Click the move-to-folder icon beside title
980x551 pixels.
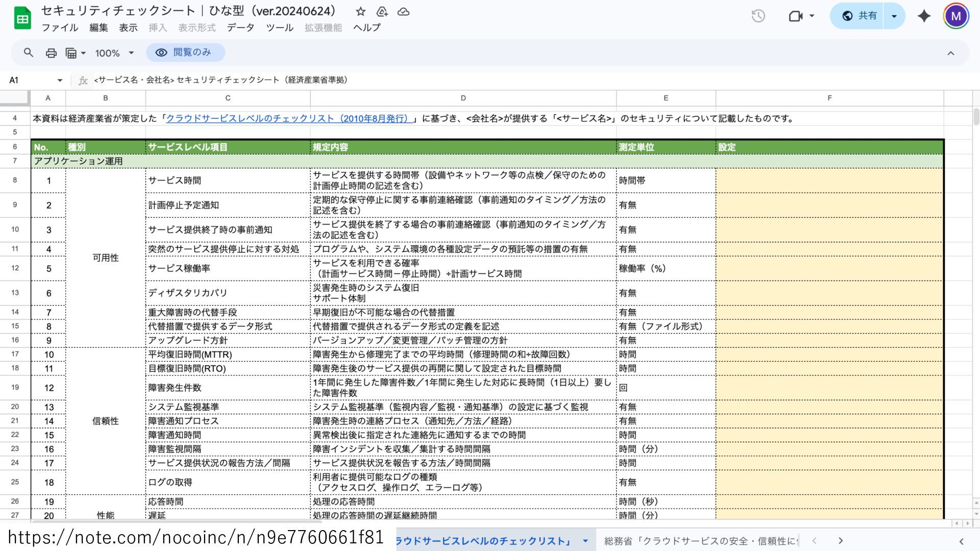[382, 11]
